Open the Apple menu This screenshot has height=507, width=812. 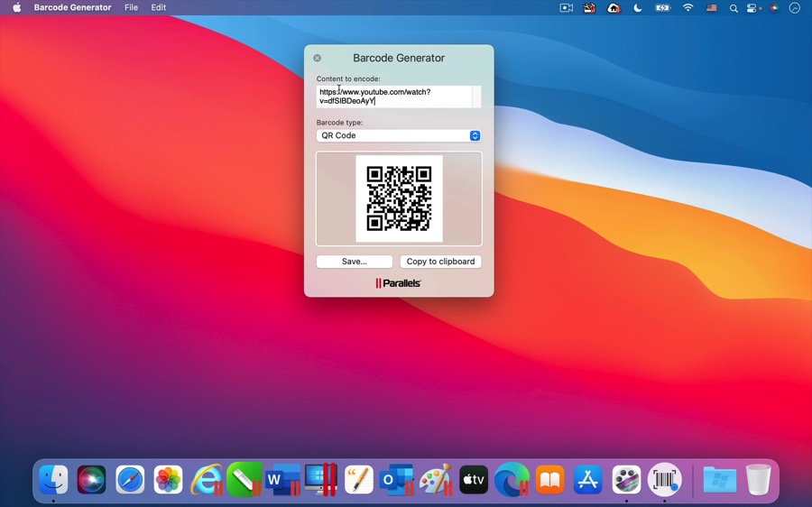16,8
